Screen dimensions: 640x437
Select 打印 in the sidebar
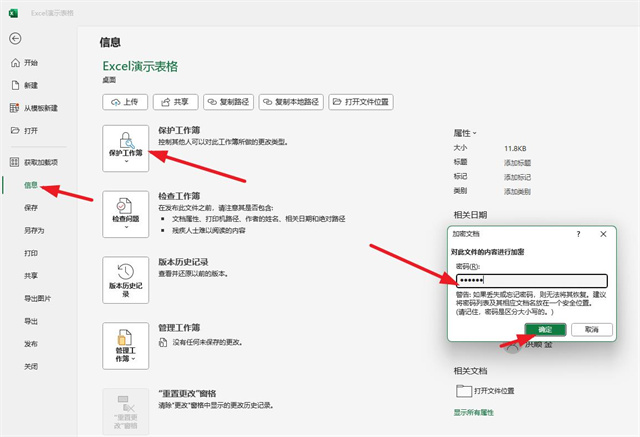31,253
